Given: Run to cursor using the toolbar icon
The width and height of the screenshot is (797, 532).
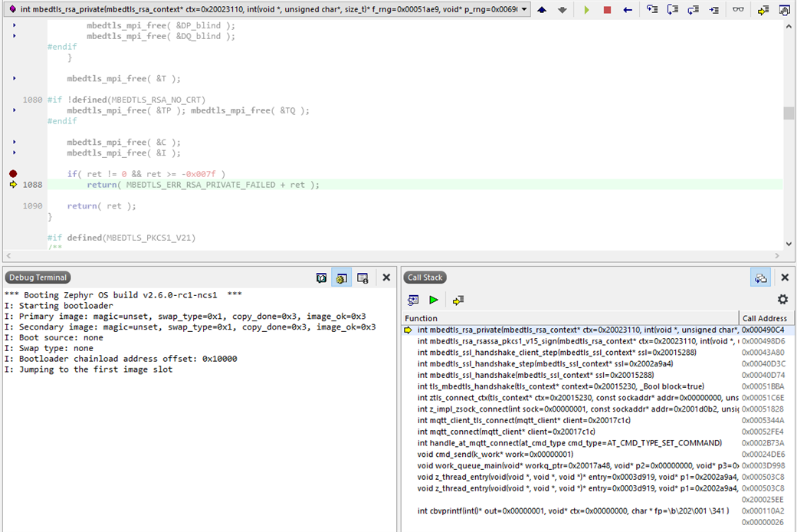Looking at the screenshot, I should point(713,10).
